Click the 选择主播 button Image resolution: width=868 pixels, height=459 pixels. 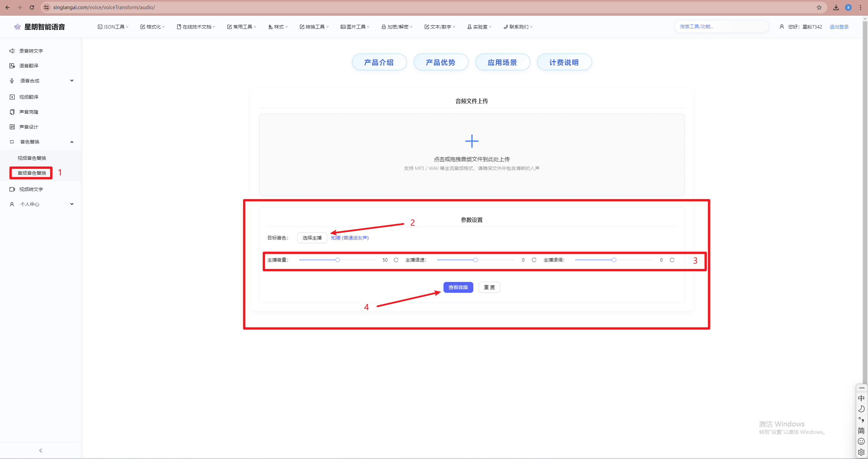312,238
